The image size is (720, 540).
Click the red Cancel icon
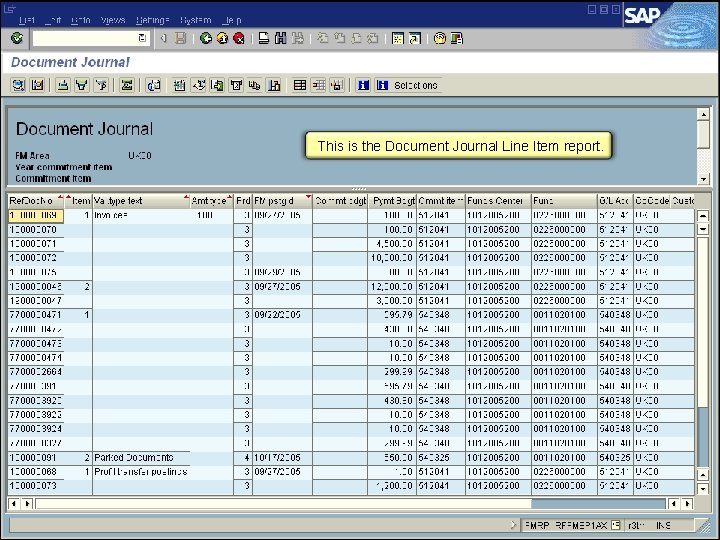click(239, 39)
